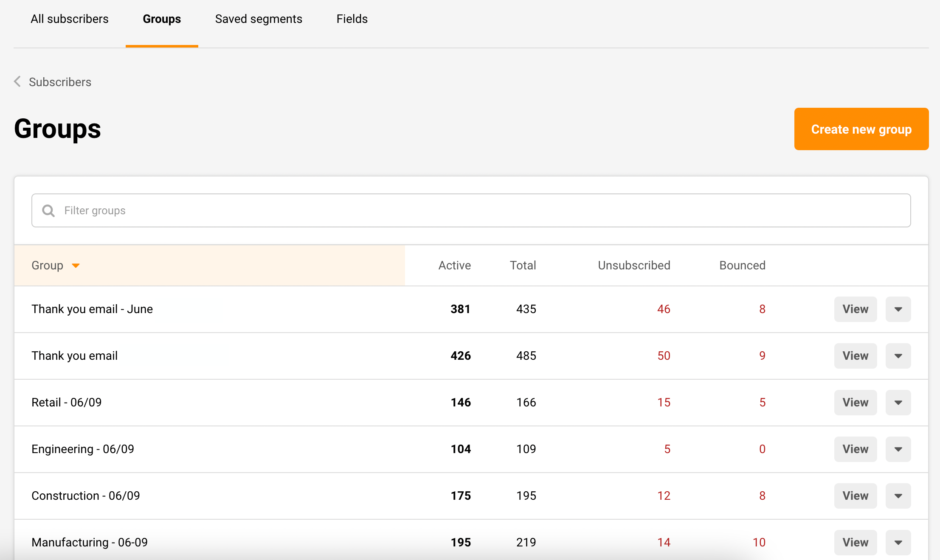Screen dimensions: 940x560
Task: Toggle Group column sort arrow
Action: pyautogui.click(x=76, y=266)
